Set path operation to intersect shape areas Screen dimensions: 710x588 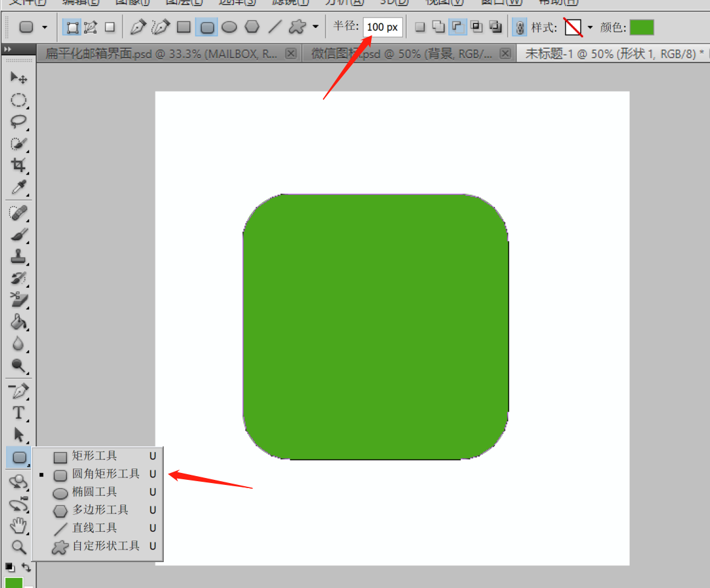pyautogui.click(x=476, y=27)
